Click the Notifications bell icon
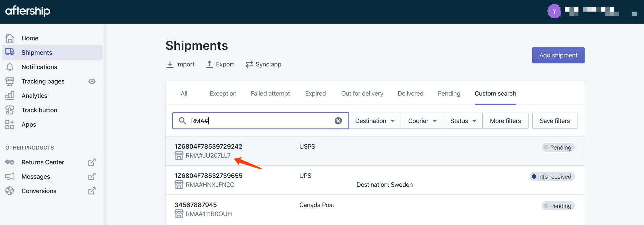This screenshot has width=644, height=225. pos(10,67)
